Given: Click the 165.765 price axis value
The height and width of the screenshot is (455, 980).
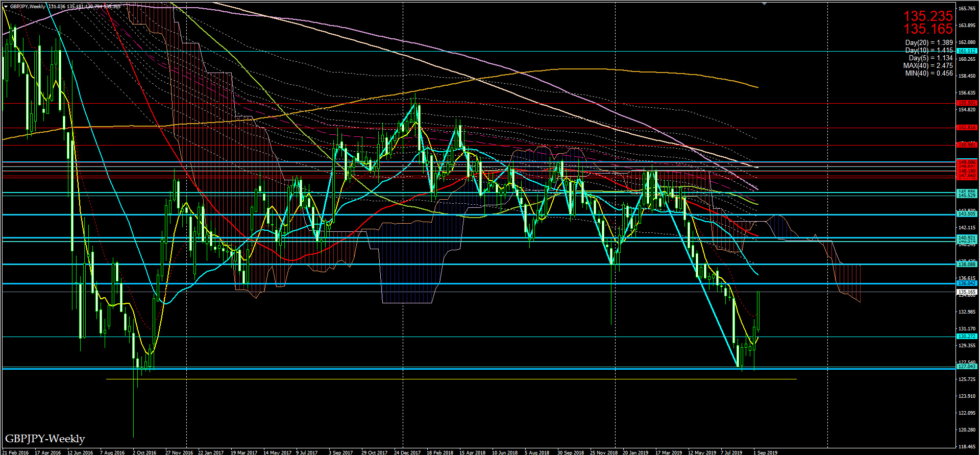Looking at the screenshot, I should pyautogui.click(x=967, y=9).
